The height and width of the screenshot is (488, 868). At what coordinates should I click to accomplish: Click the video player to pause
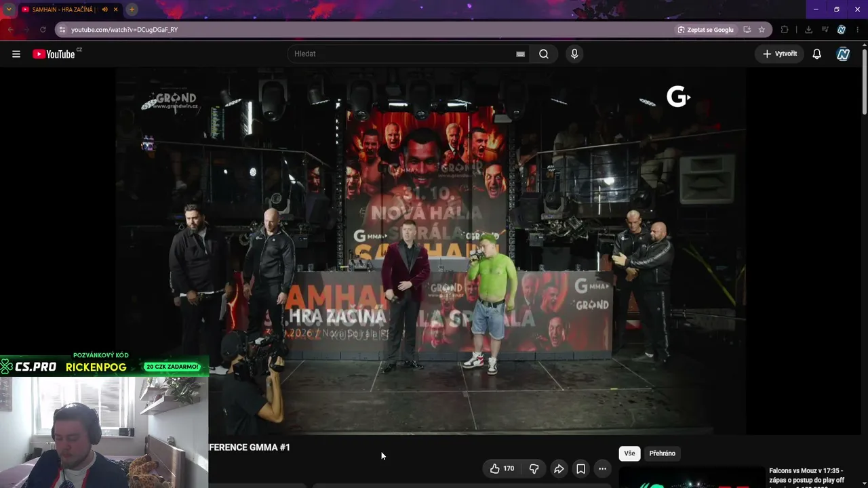[430, 251]
